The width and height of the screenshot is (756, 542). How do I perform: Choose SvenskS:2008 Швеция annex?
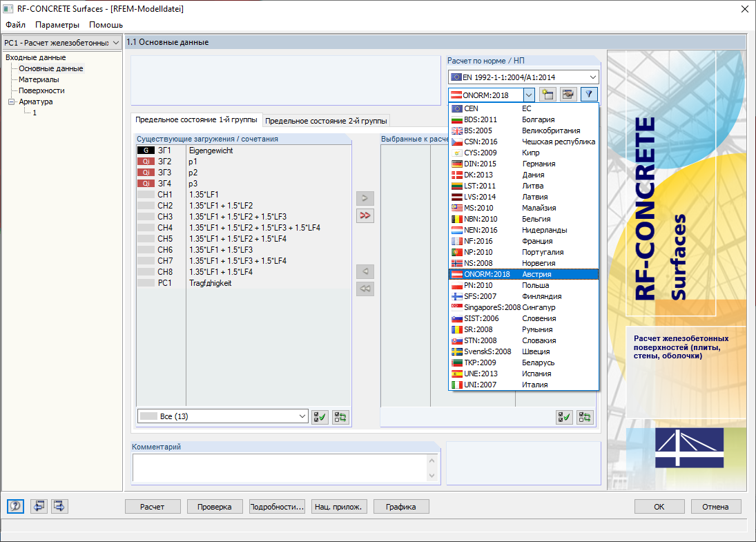tap(523, 351)
